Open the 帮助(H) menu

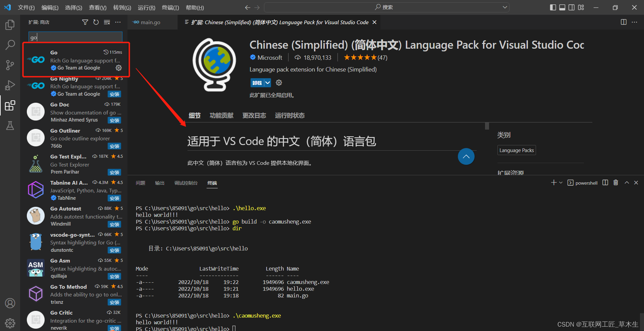195,7
